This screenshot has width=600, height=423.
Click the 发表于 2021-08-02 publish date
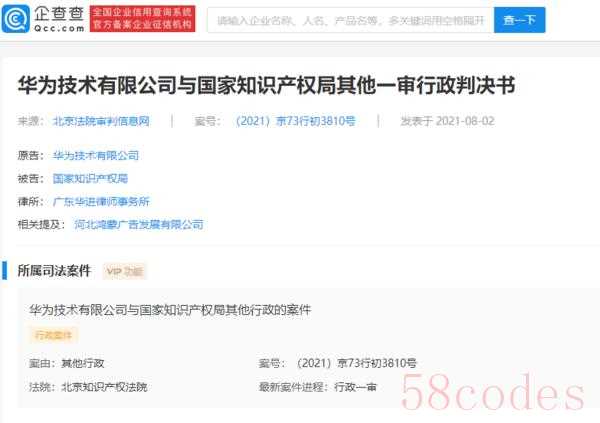pos(447,121)
